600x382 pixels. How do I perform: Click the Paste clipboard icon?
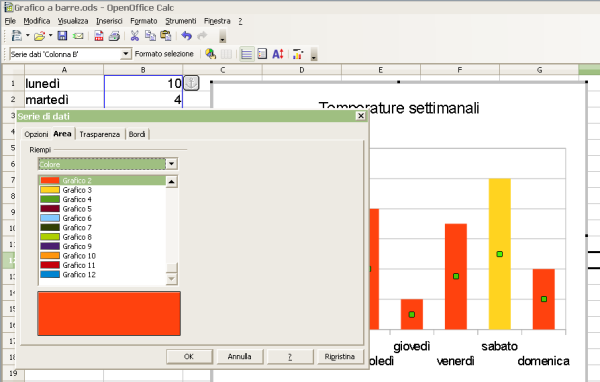165,36
